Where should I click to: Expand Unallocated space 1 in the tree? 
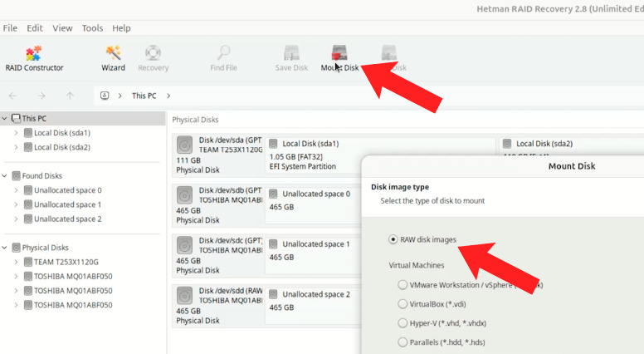[x=16, y=204]
